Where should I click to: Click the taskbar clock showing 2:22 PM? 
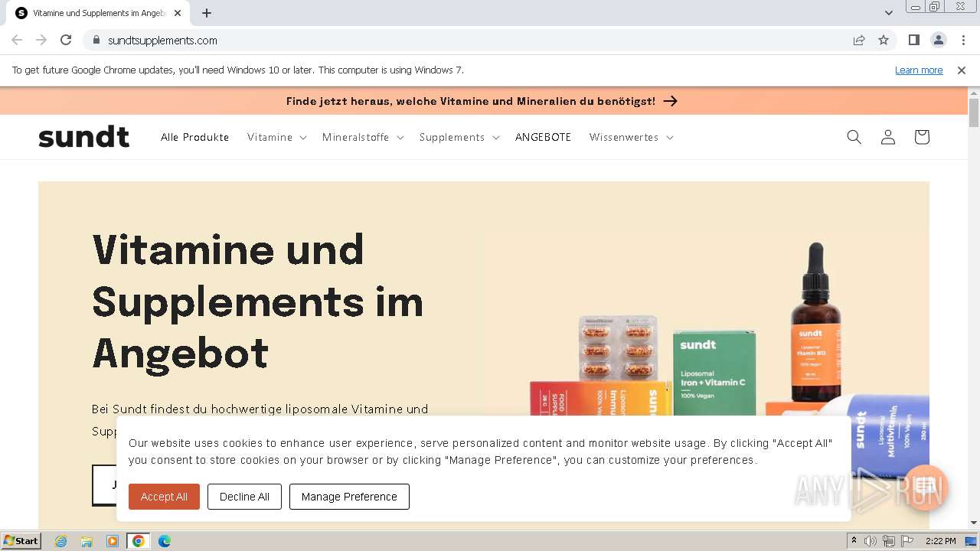[941, 541]
